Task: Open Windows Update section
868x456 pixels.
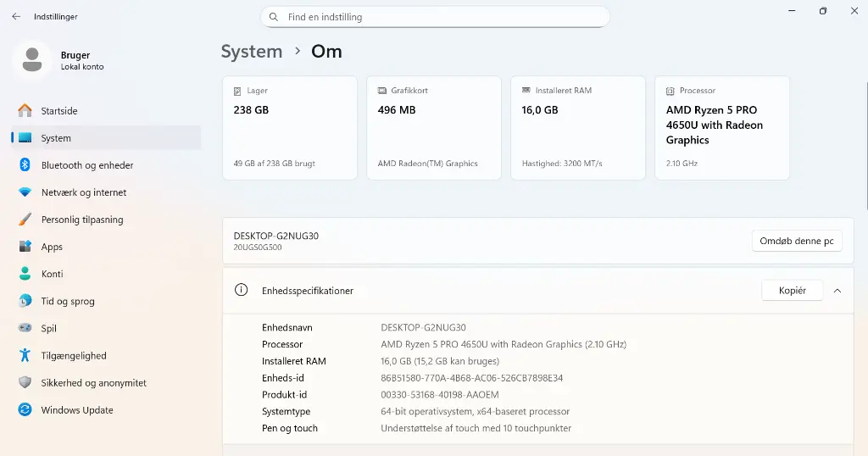Action: (76, 410)
